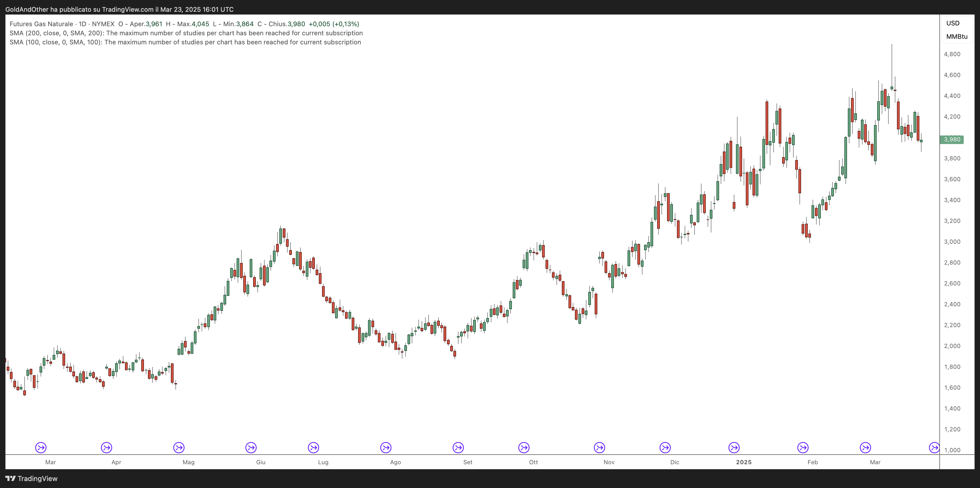
Task: Click the TradingView logo at bottom left
Action: [x=32, y=478]
